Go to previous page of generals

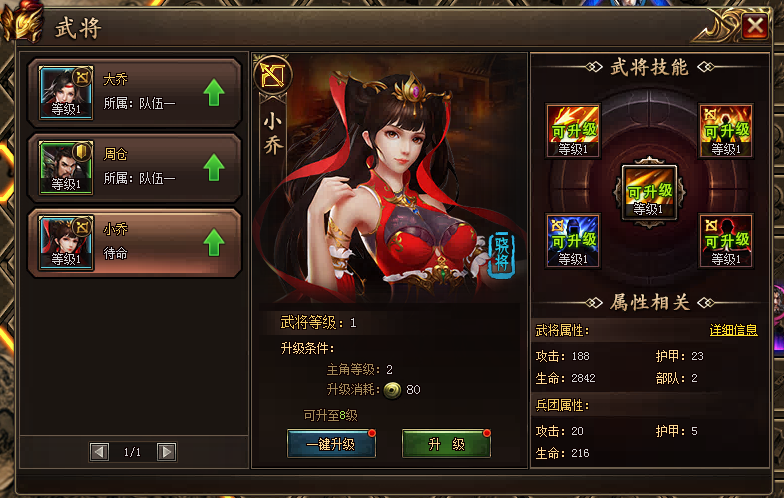pos(99,452)
